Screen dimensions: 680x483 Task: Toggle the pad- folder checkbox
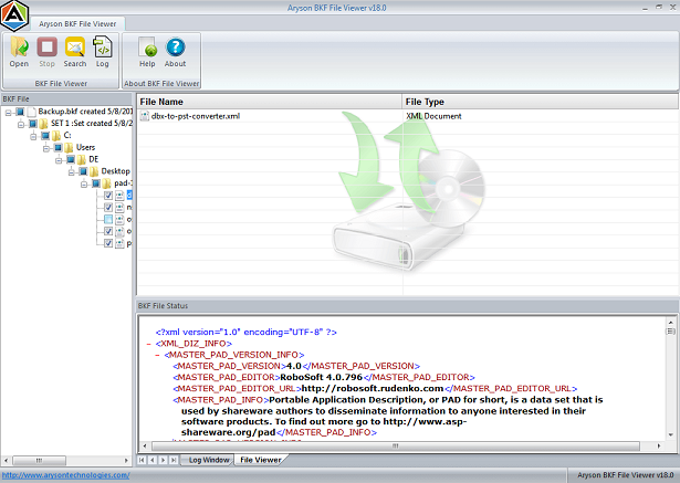(x=96, y=184)
